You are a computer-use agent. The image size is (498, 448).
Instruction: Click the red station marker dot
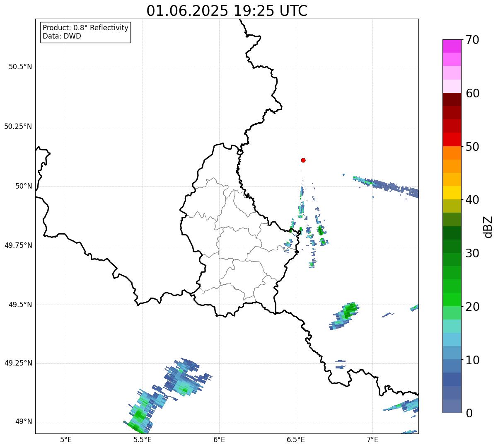point(303,160)
